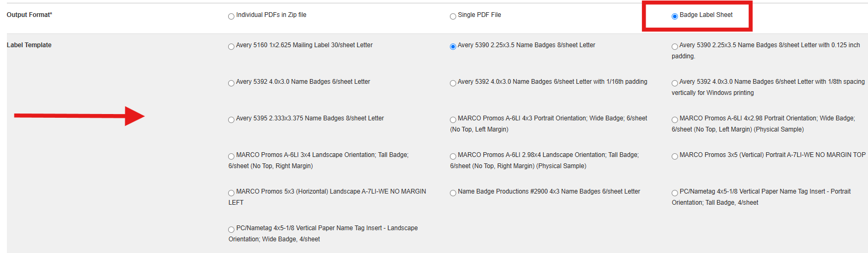Select MARCO Promos A-6LI 4x2.98 Portrait Physical Sample
This screenshot has height=253, width=868.
675,120
